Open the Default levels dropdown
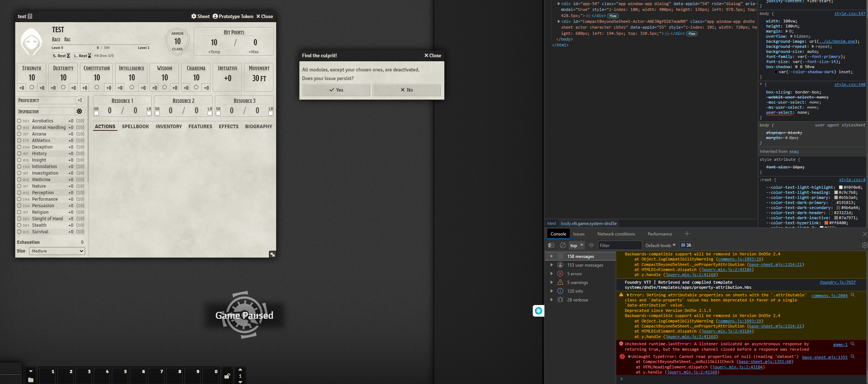The width and height of the screenshot is (868, 384). (660, 245)
